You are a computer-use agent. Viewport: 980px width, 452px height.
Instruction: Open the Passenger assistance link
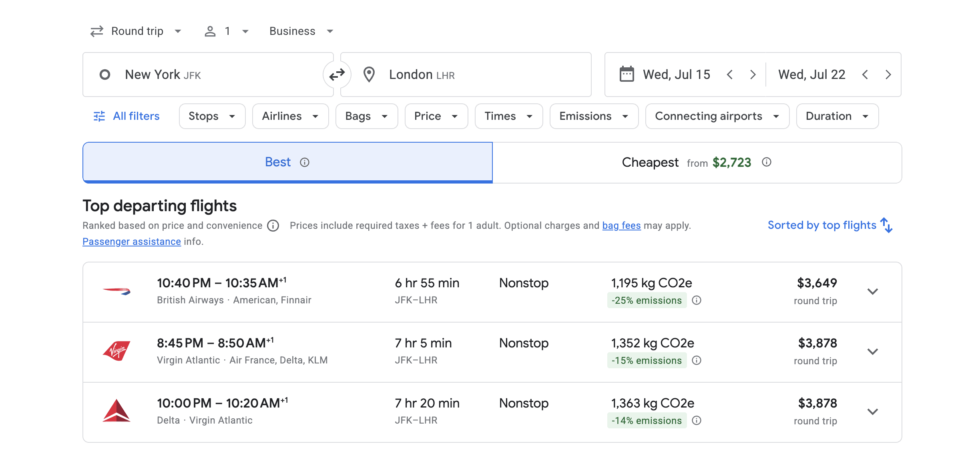click(131, 241)
